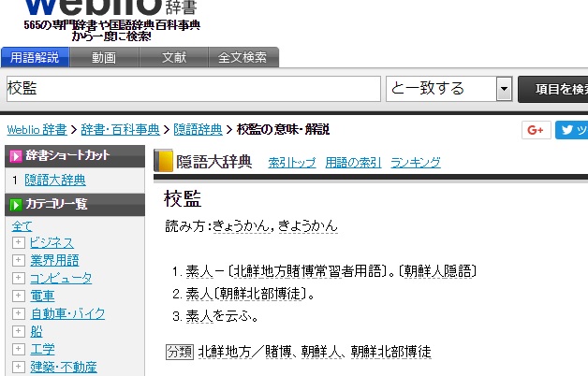Click the pink arrow beside 辞書ショートカット
The width and height of the screenshot is (588, 376).
click(16, 155)
